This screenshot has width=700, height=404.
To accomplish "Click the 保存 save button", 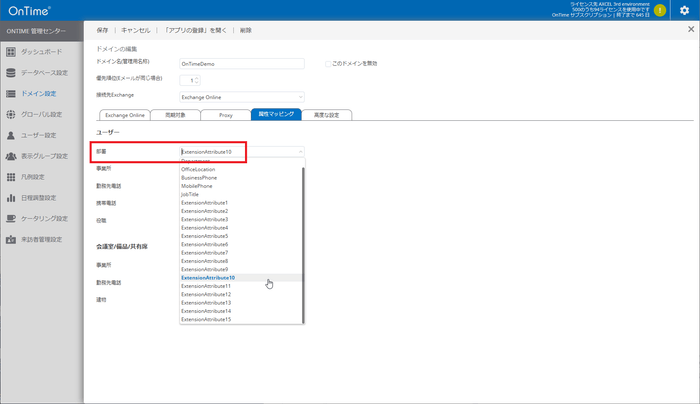I will 103,31.
